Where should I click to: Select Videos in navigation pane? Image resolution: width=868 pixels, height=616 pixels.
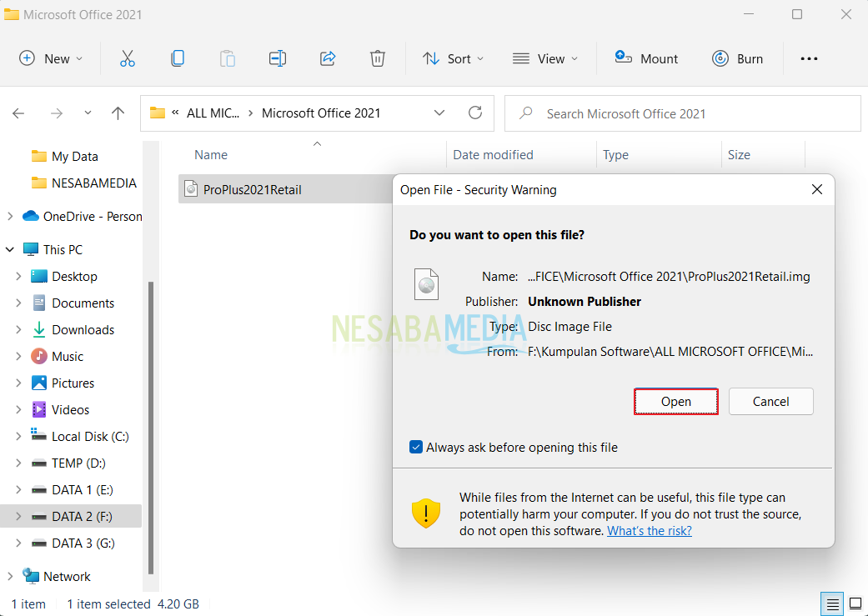point(60,409)
